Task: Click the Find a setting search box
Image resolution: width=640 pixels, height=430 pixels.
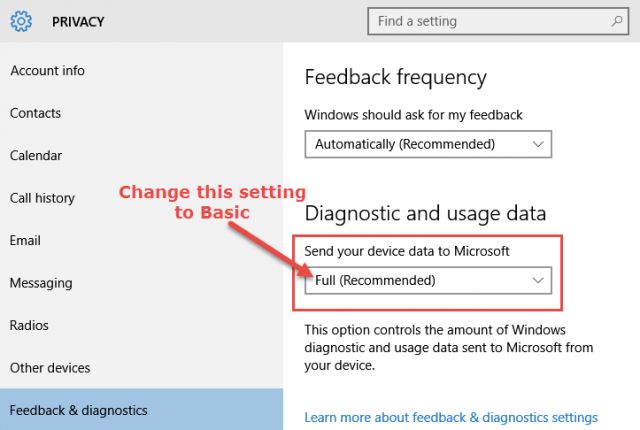Action: [x=498, y=21]
